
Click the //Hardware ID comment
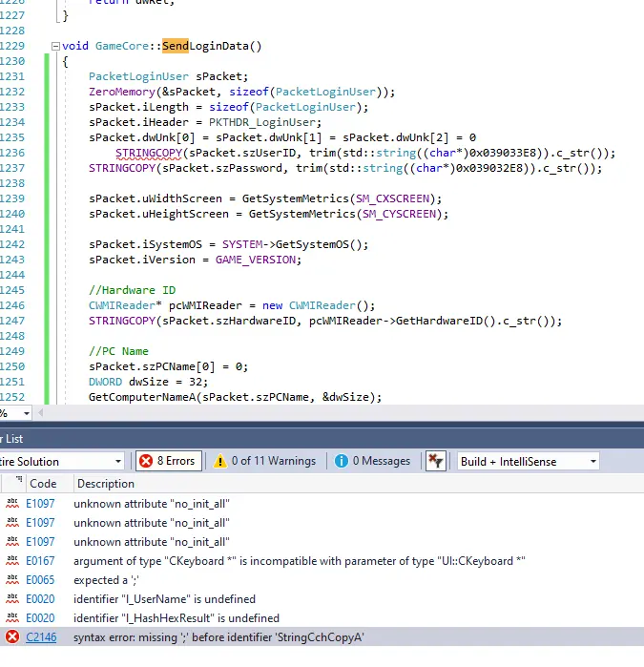pos(133,290)
